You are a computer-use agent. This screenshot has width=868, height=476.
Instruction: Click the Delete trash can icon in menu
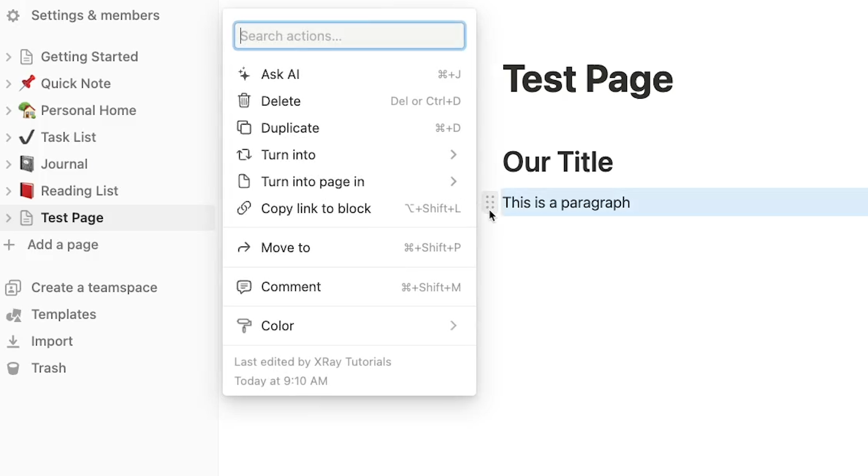coord(244,101)
